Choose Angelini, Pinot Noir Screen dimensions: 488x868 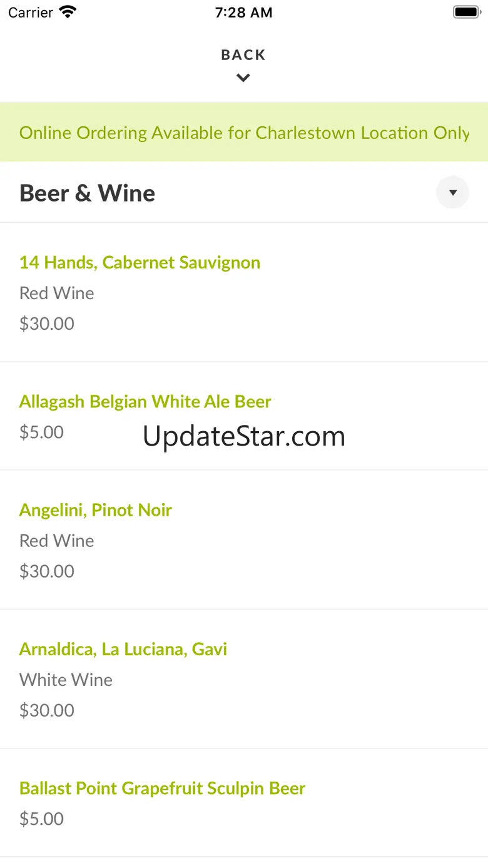point(95,510)
